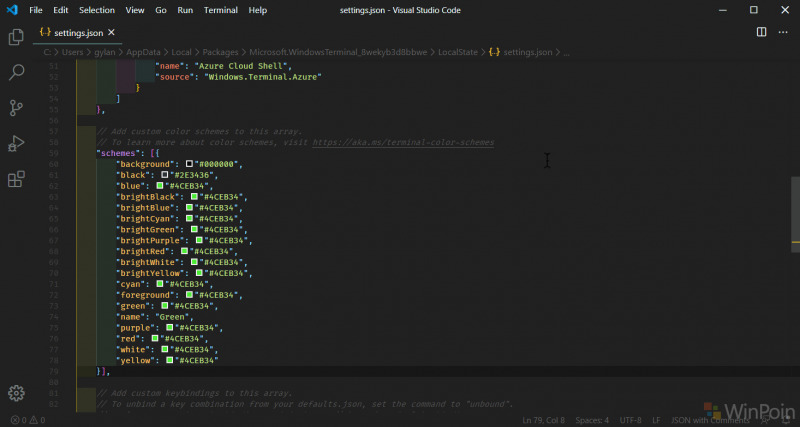Viewport: 800px width, 427px height.
Task: Select the settings.json editor tab
Action: click(x=77, y=33)
